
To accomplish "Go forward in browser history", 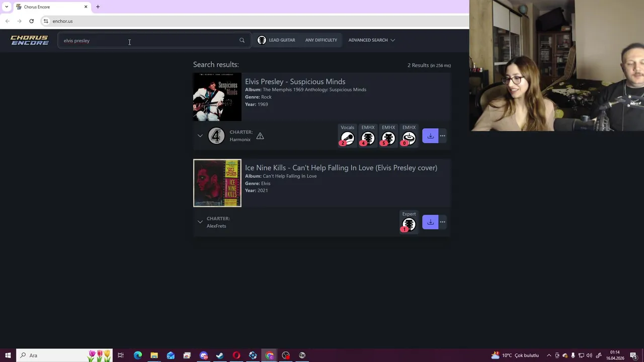I will [x=19, y=21].
